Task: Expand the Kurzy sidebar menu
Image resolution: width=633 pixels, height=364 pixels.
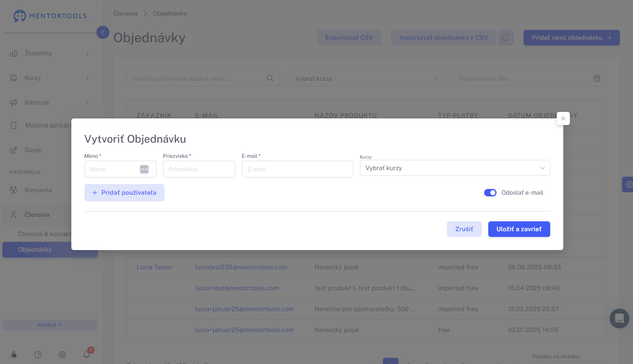Action: 49,78
